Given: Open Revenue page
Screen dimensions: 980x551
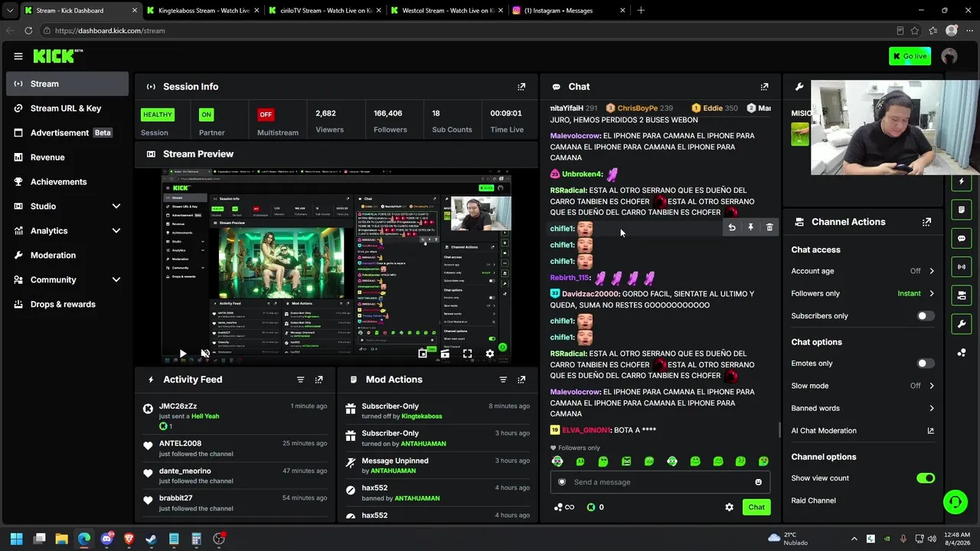Looking at the screenshot, I should pyautogui.click(x=67, y=157).
